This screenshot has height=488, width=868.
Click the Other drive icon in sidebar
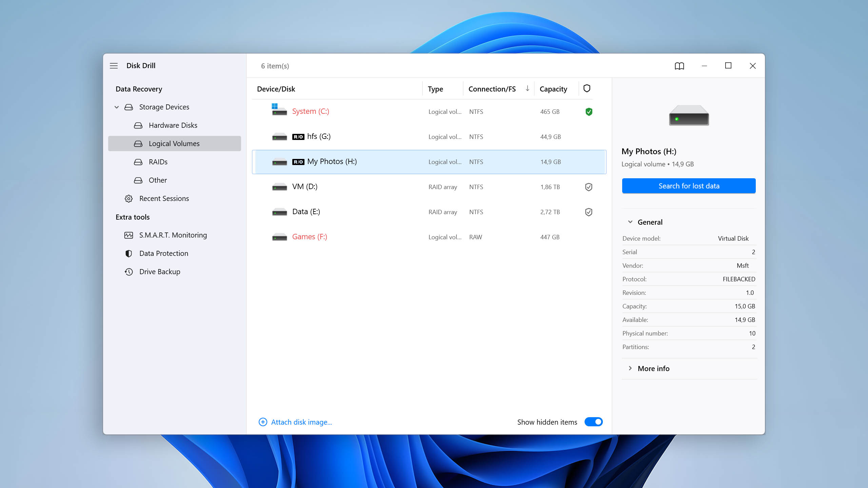click(138, 180)
